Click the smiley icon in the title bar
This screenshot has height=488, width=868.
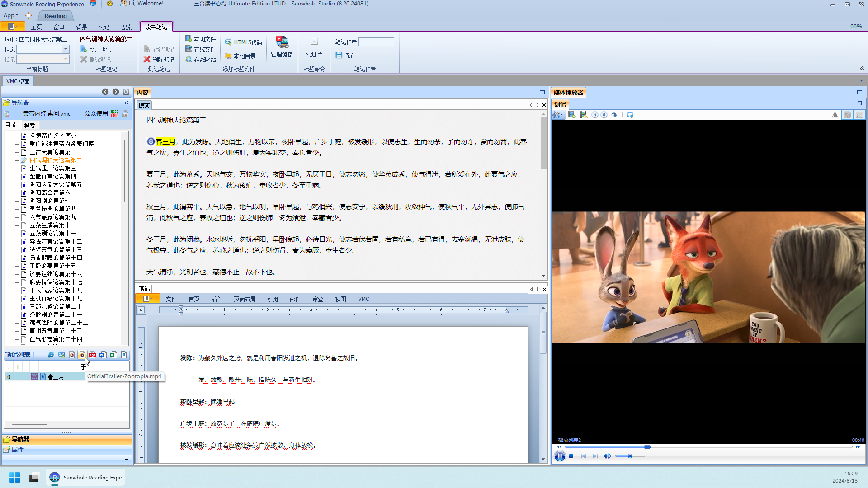[109, 4]
